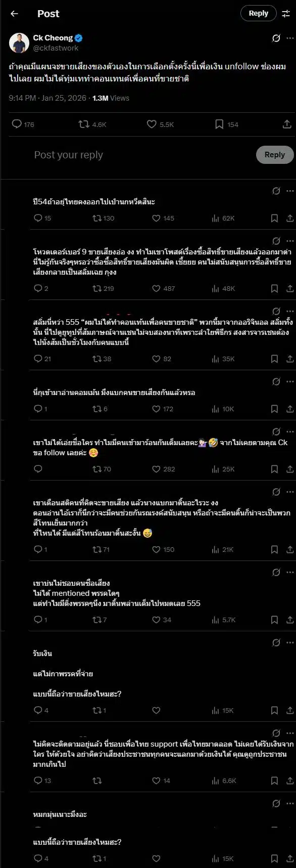Share the main post using the share icon
The image size is (296, 868).
tap(288, 124)
